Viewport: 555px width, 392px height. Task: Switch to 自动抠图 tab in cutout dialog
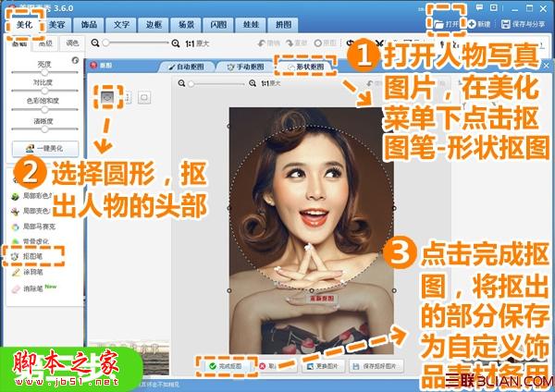pyautogui.click(x=186, y=67)
